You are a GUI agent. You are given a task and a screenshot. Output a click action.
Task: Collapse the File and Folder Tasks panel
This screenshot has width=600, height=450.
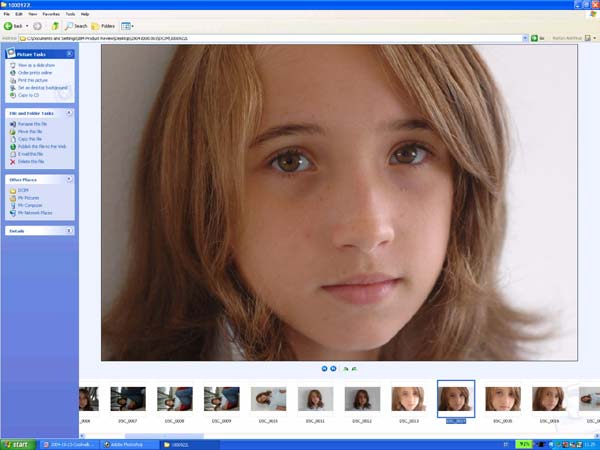tap(69, 113)
